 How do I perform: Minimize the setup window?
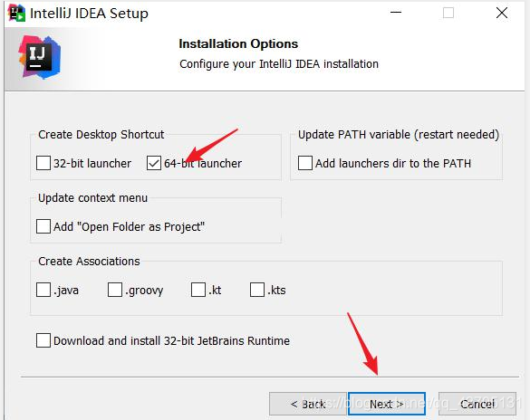[396, 13]
